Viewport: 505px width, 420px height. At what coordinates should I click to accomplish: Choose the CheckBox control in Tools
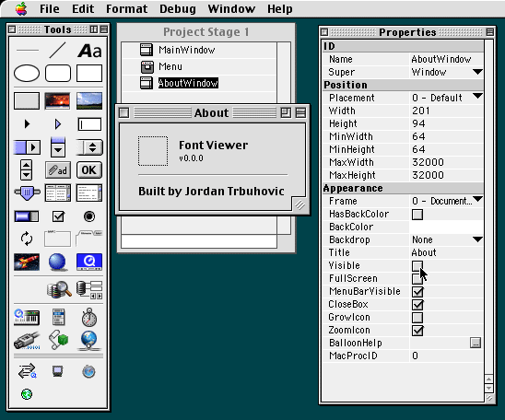(x=58, y=216)
